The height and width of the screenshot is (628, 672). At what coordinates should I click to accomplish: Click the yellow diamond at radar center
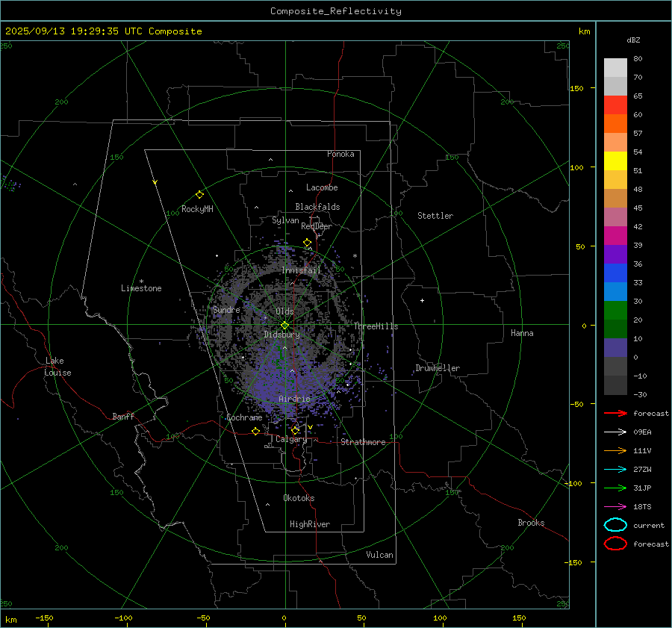(284, 326)
